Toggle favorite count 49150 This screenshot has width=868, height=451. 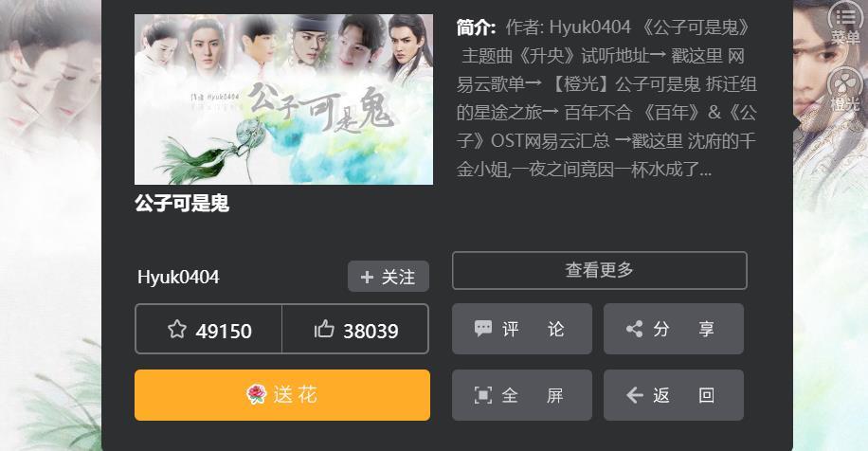click(x=208, y=329)
